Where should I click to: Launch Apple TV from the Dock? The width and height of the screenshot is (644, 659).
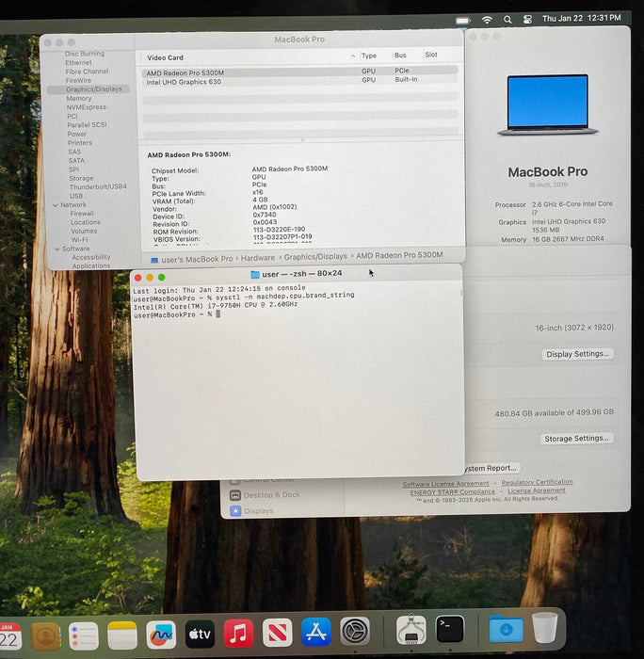pos(200,634)
